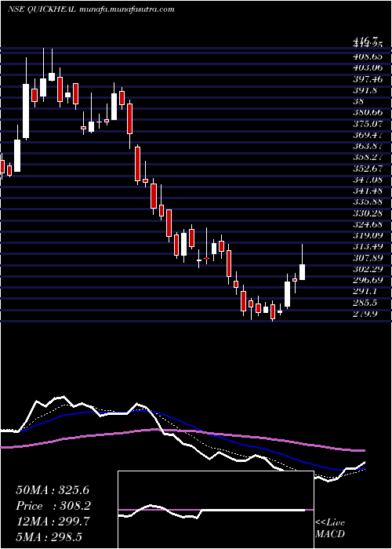The width and height of the screenshot is (392, 549).
Task: Click the 302.29 price level label
Action: point(368,269)
